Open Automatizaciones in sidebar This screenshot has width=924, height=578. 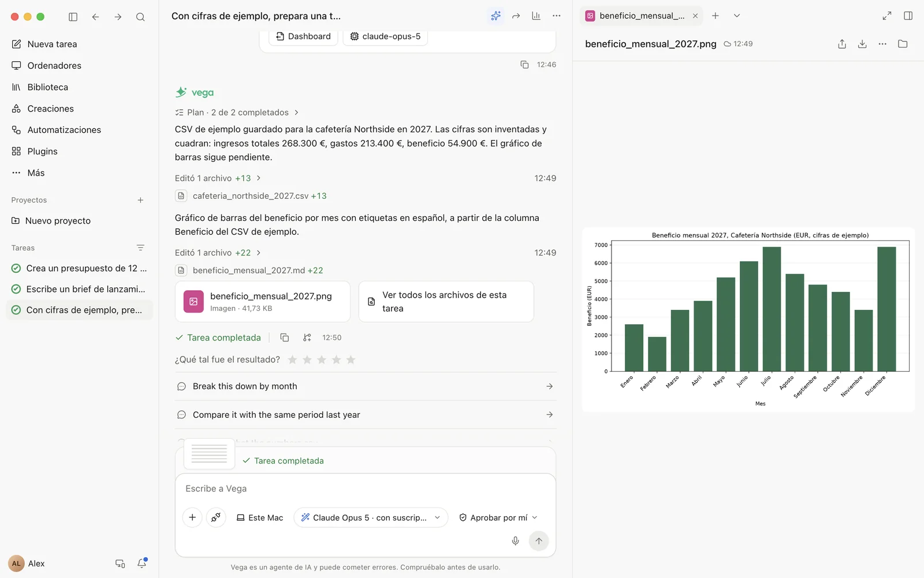(x=80, y=130)
